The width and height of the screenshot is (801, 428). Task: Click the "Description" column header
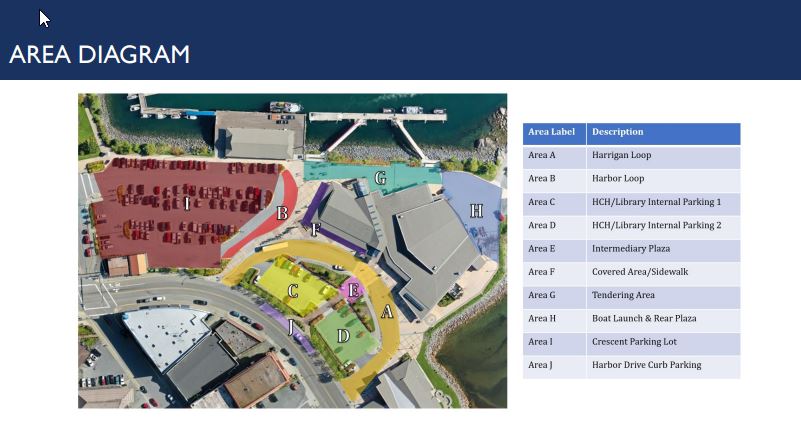pyautogui.click(x=617, y=132)
